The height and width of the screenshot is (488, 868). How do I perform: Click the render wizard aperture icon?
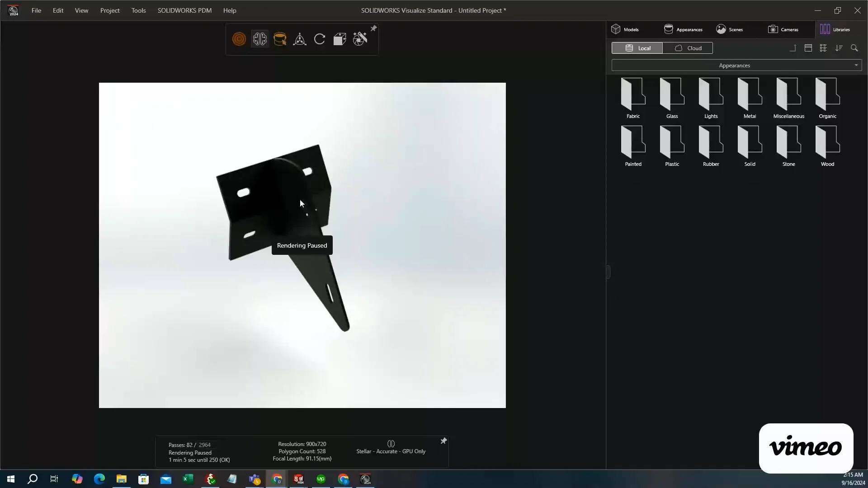pyautogui.click(x=360, y=39)
